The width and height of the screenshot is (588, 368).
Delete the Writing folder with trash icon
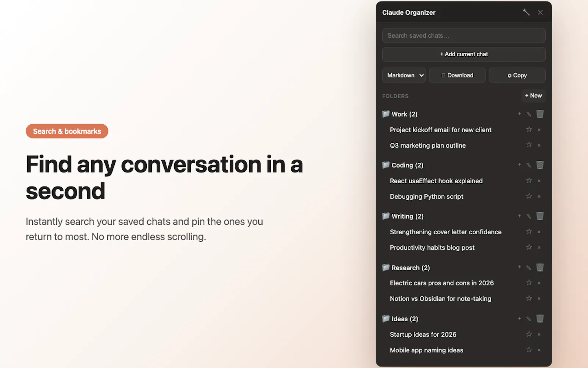(x=540, y=216)
